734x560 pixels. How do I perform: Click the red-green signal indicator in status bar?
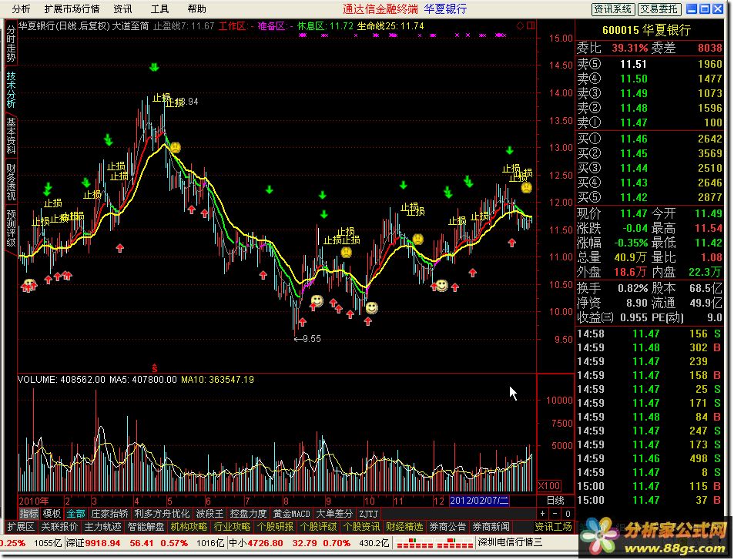(434, 543)
